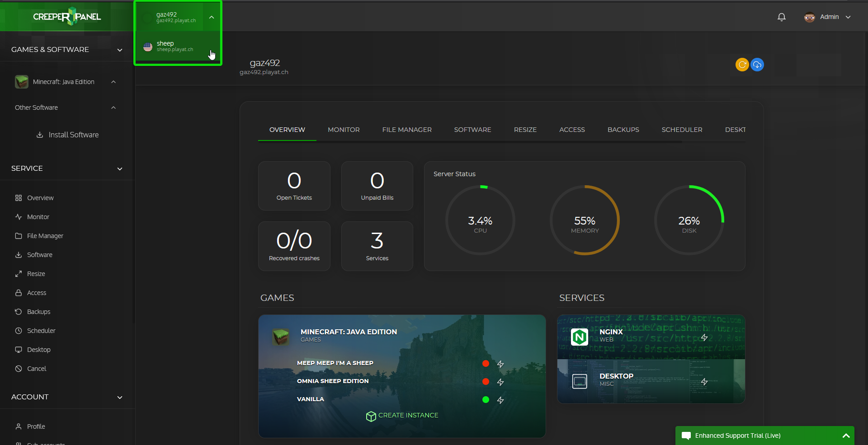Open Omnia Sheep Edition instance

click(x=333, y=381)
